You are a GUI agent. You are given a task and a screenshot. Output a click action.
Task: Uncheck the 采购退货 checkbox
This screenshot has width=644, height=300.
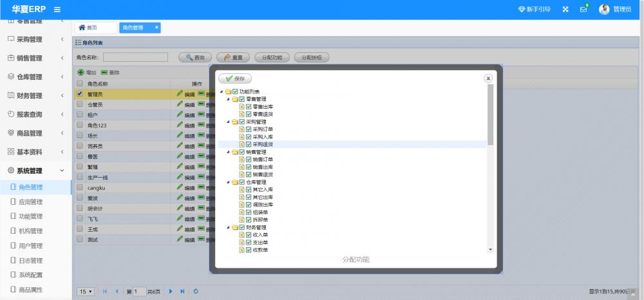point(249,144)
